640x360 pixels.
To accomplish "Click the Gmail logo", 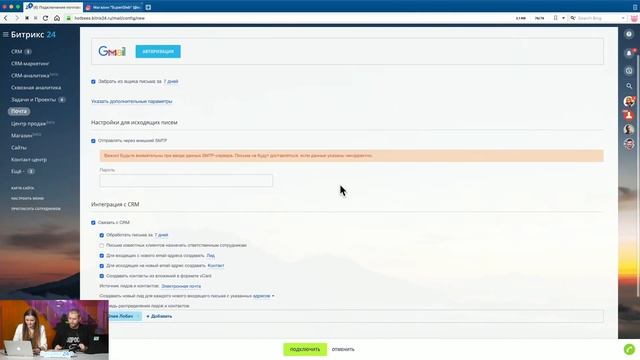I will click(x=112, y=51).
